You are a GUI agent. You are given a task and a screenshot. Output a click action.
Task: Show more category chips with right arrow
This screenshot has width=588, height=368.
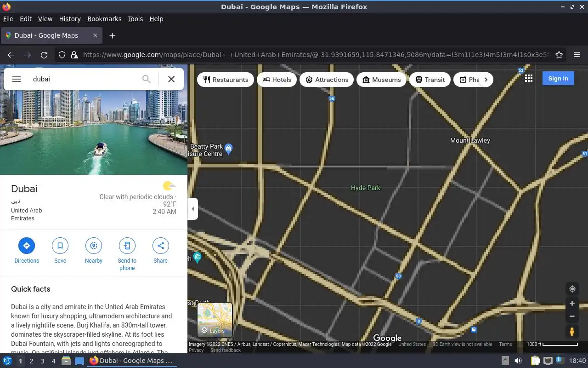coord(486,80)
